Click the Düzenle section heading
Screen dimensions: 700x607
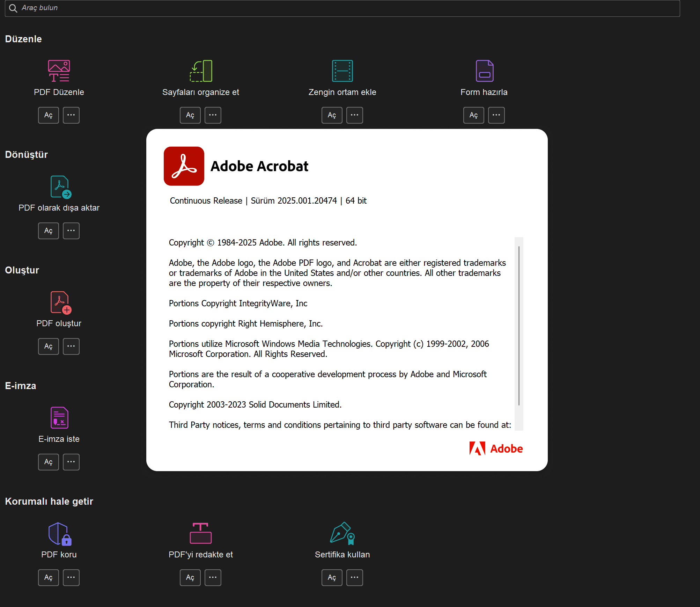tap(23, 39)
